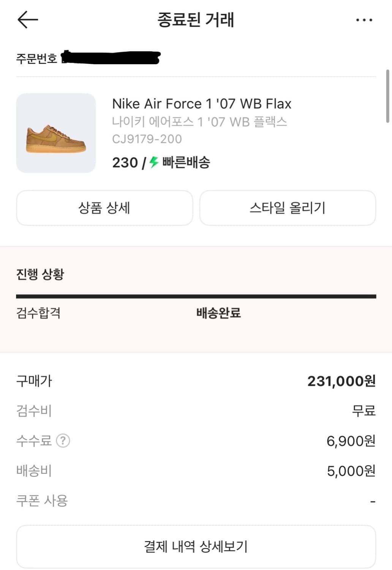Select the 검수합격 progress step

[x=38, y=313]
